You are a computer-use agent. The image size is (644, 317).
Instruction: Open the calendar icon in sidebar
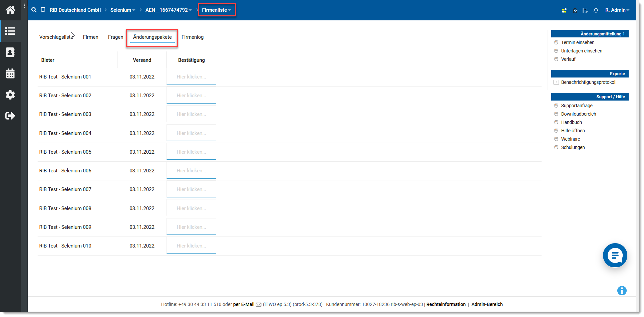10,73
